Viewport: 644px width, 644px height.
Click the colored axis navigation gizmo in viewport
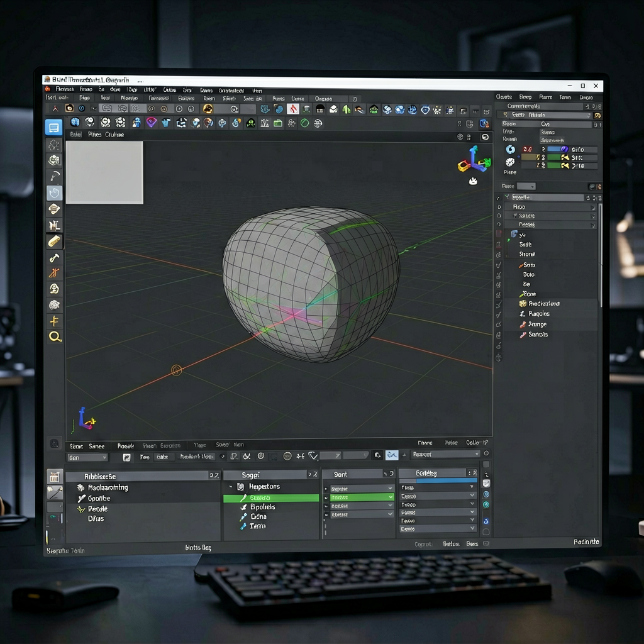click(474, 159)
